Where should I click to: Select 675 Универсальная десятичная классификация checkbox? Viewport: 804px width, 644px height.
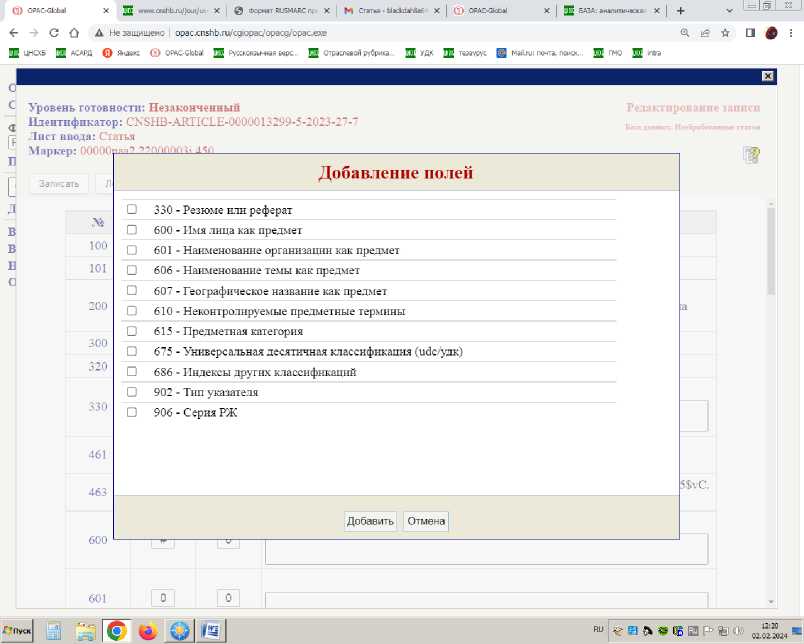pyautogui.click(x=132, y=351)
